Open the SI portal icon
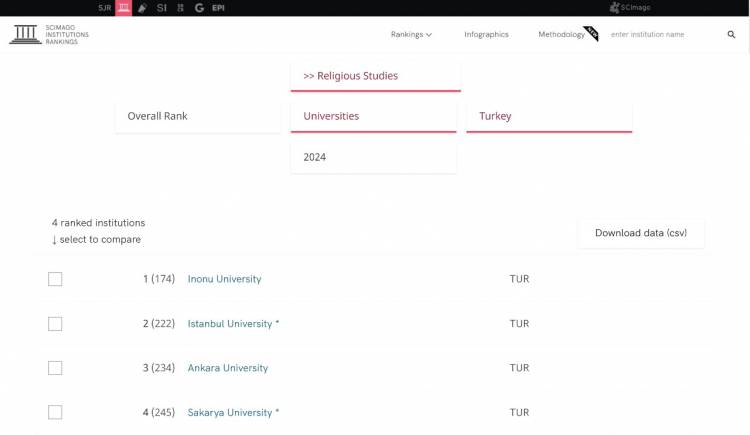 162,8
